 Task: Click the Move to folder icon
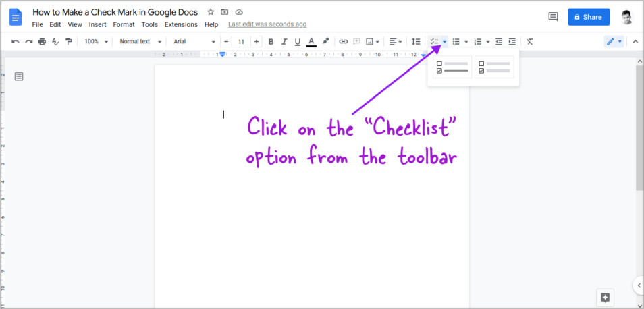click(224, 12)
